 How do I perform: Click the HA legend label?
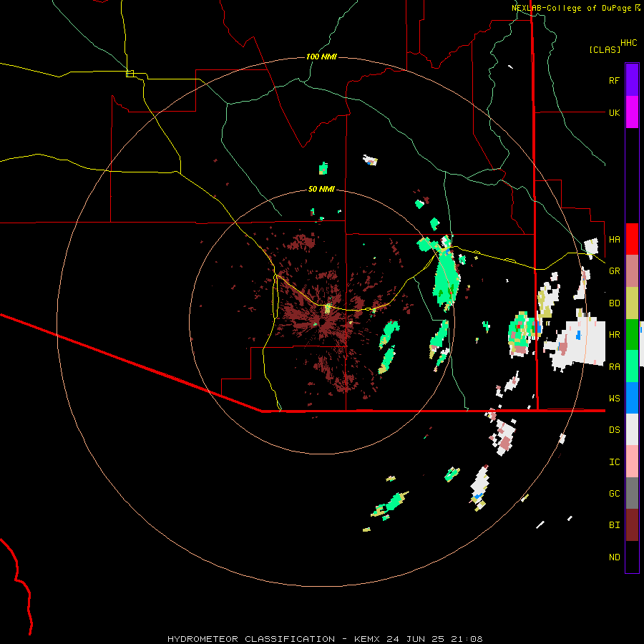[614, 239]
